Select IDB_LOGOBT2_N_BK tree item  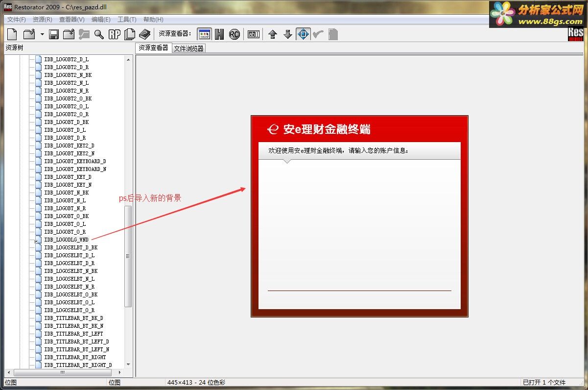point(68,75)
